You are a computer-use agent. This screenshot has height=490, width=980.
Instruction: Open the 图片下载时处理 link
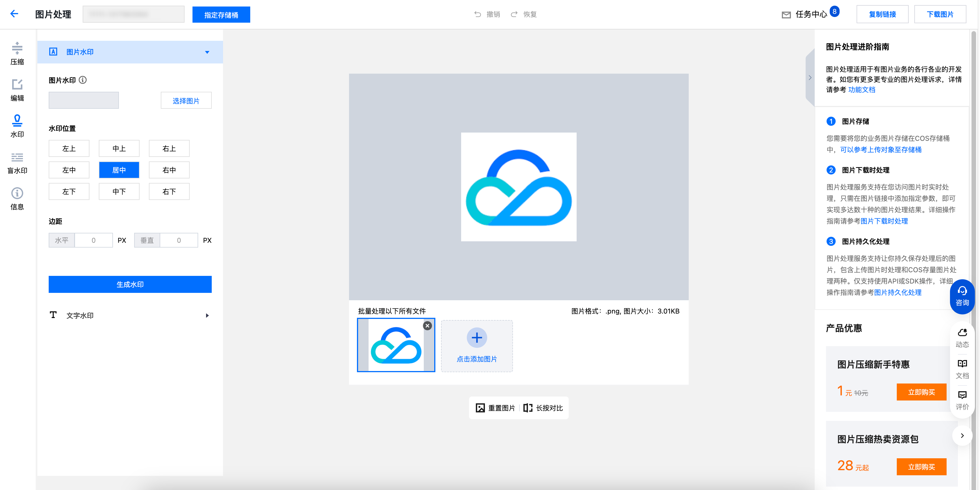tap(884, 221)
